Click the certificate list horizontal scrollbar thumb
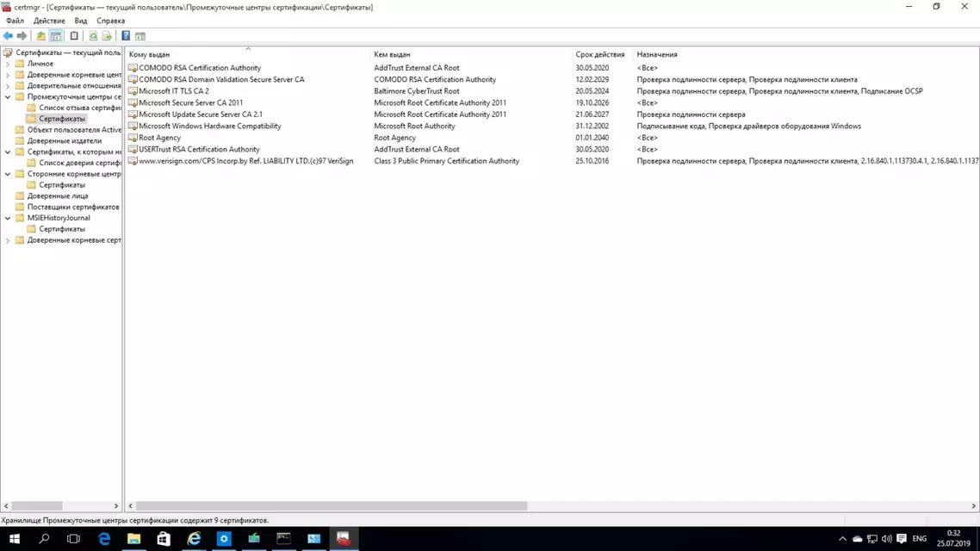The width and height of the screenshot is (980, 551). (332, 506)
